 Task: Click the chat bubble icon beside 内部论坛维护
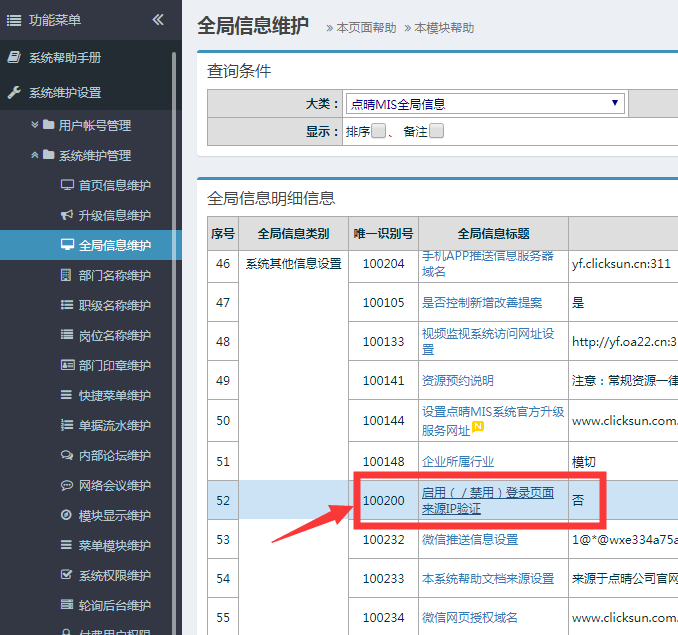point(67,455)
